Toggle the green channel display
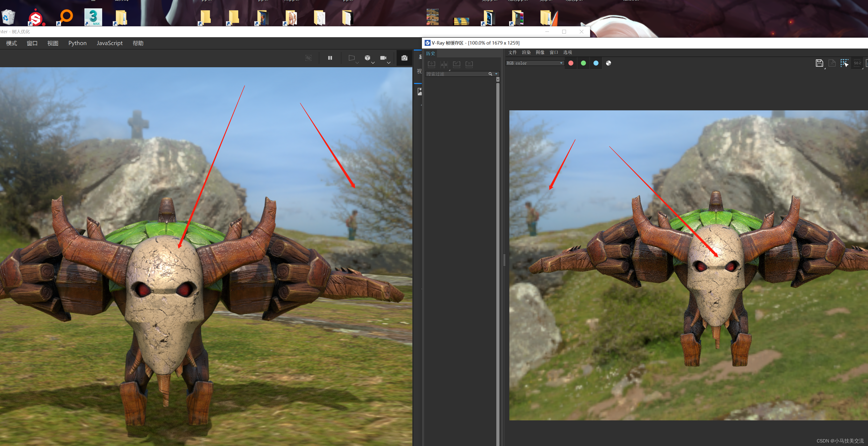 tap(583, 63)
